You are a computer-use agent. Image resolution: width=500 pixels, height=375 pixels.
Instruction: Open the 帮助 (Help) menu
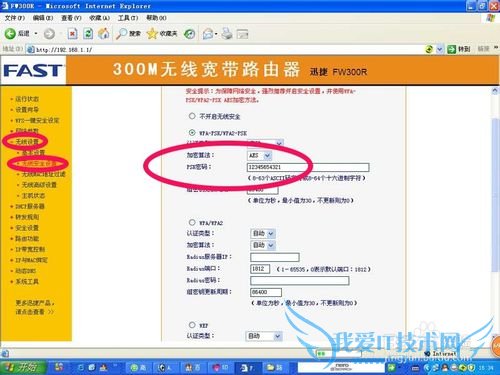[156, 18]
